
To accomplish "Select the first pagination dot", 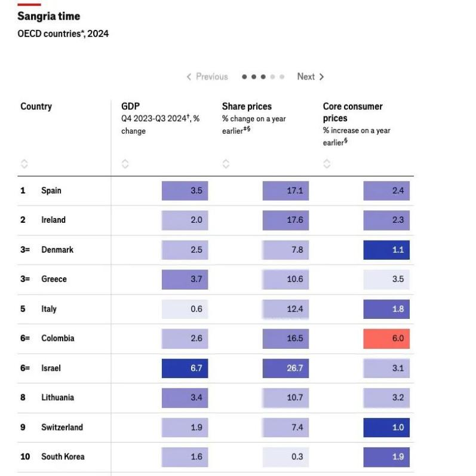I will [x=244, y=76].
